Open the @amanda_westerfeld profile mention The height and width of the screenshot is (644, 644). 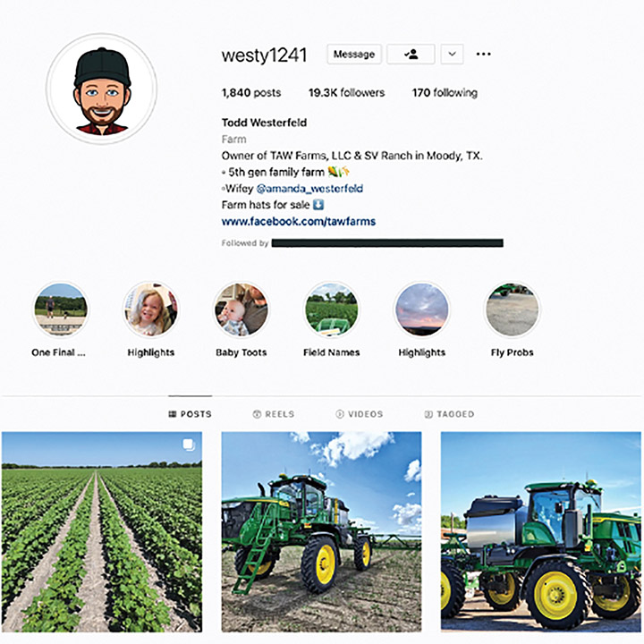point(309,189)
